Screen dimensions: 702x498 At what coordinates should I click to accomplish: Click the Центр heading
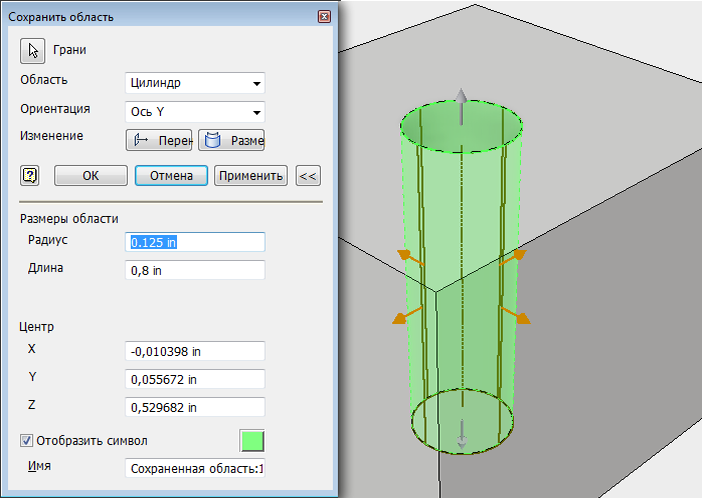(x=37, y=327)
